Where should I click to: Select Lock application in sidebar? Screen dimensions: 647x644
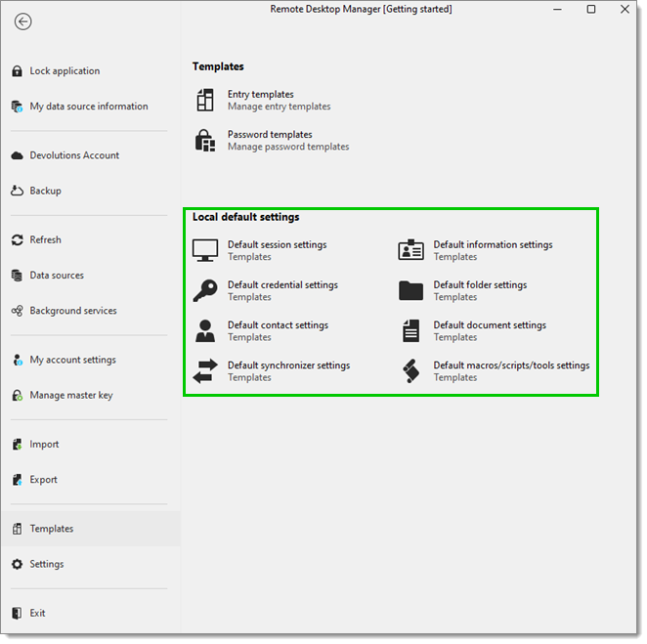click(x=90, y=71)
